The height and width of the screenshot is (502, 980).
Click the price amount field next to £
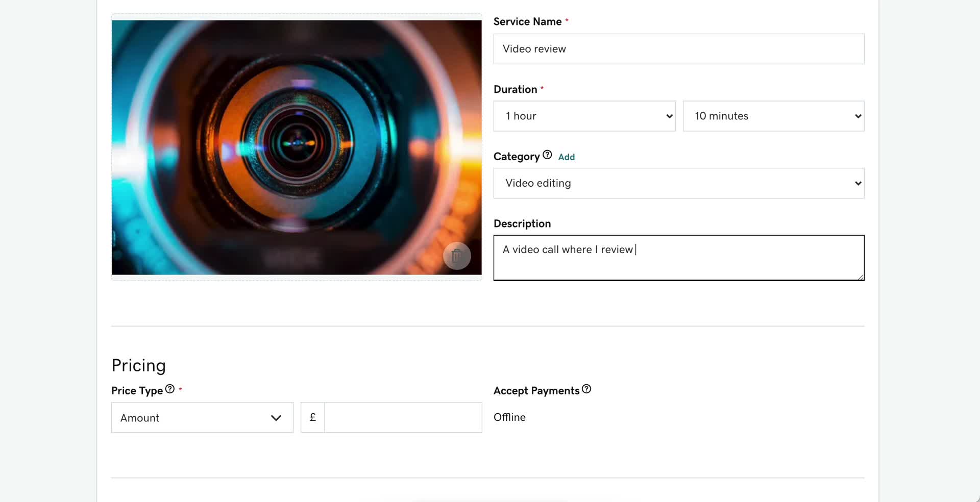(x=403, y=417)
